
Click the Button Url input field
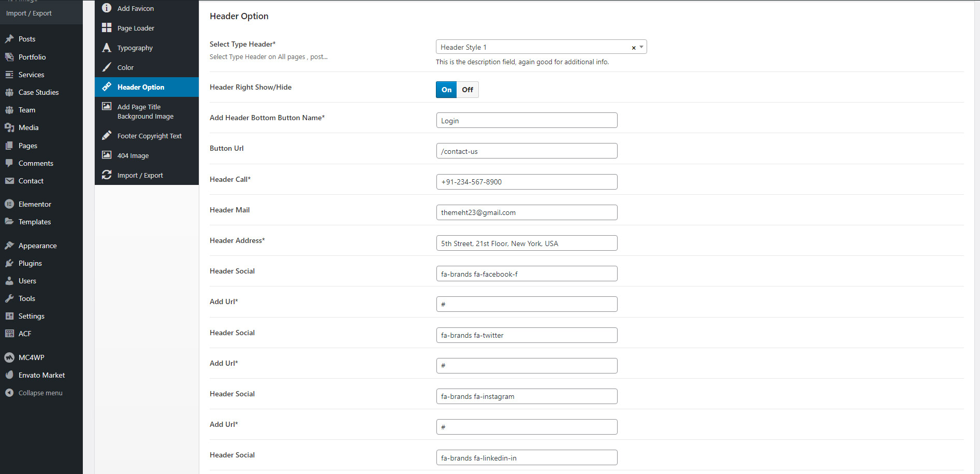(x=526, y=151)
